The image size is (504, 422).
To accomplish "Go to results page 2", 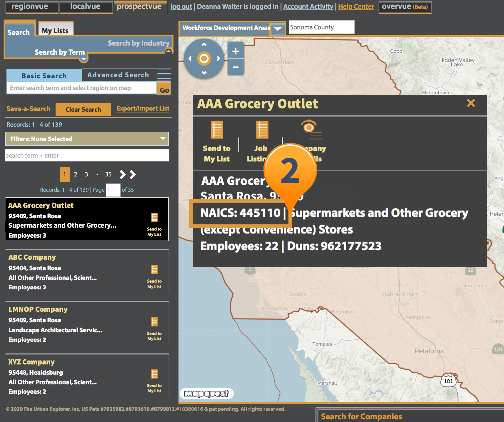I will click(76, 174).
